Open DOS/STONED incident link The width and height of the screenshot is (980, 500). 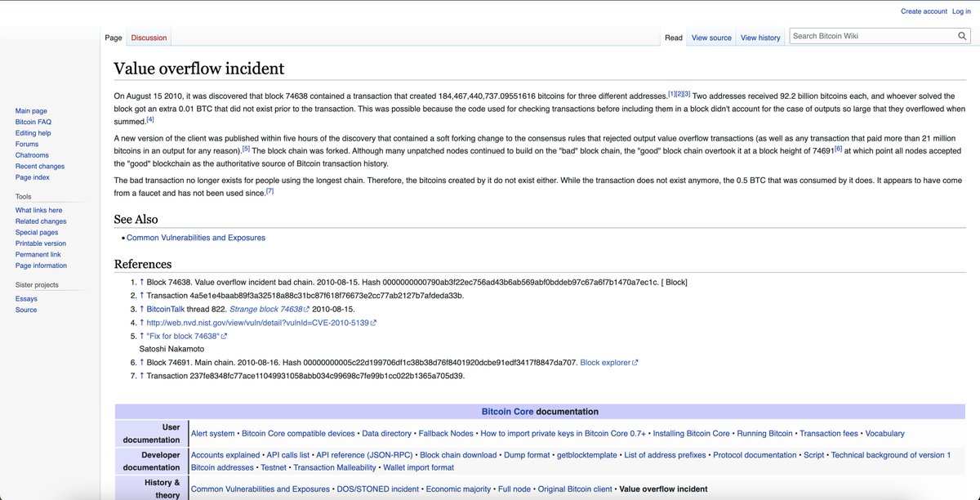point(379,489)
